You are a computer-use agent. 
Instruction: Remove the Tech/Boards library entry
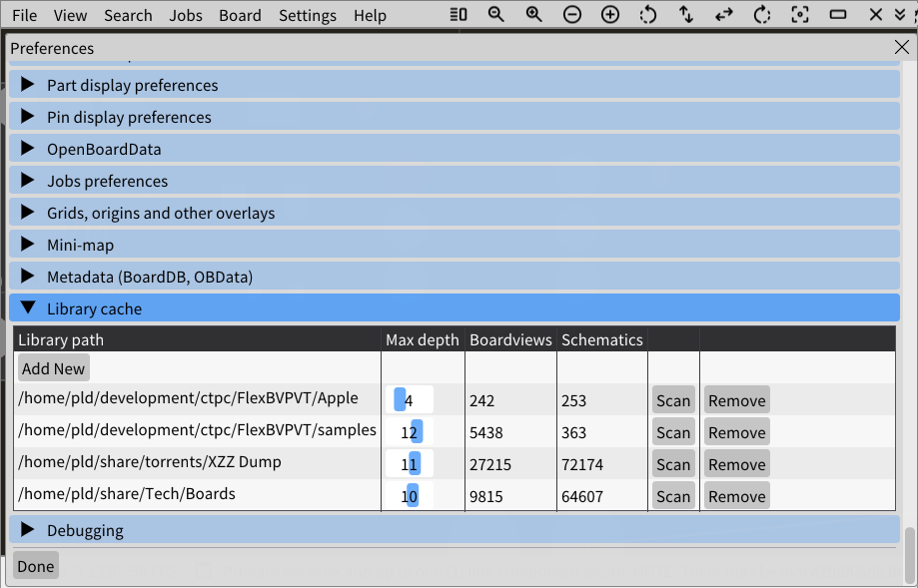pyautogui.click(x=736, y=495)
